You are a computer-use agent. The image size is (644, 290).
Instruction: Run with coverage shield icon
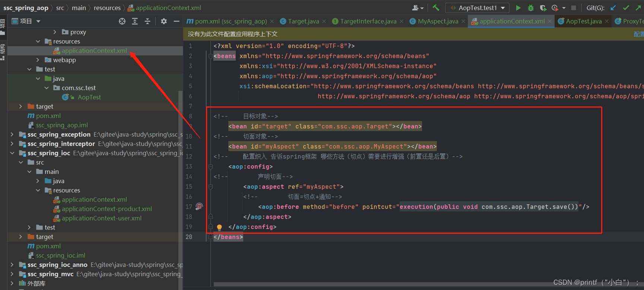(x=543, y=7)
